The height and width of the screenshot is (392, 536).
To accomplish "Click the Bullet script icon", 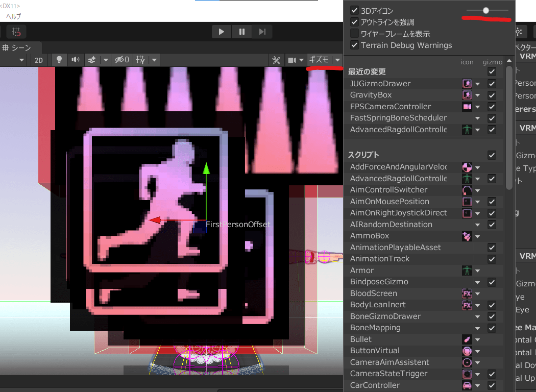I will pos(467,339).
